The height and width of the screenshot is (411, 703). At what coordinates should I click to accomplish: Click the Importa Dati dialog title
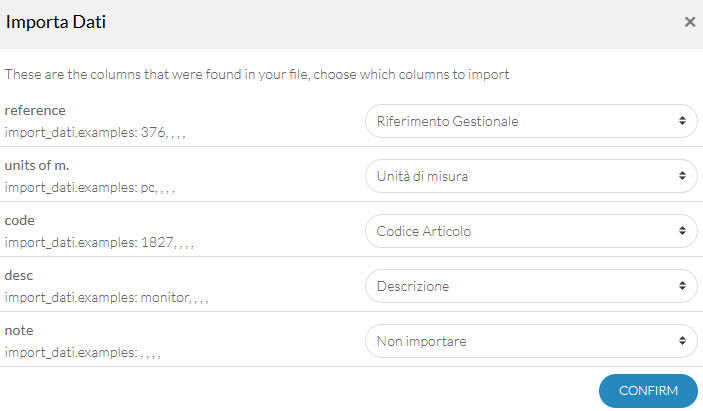pyautogui.click(x=56, y=22)
